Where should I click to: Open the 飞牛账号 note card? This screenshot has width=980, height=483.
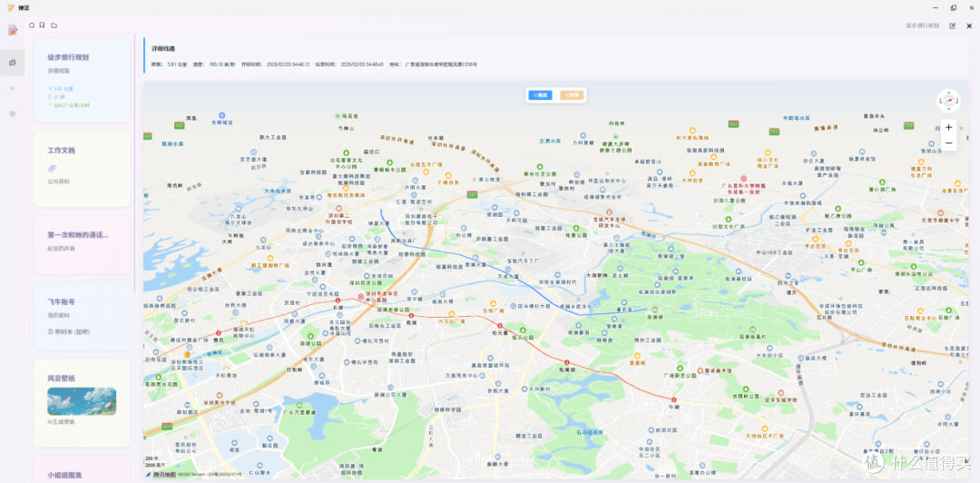[x=82, y=316]
